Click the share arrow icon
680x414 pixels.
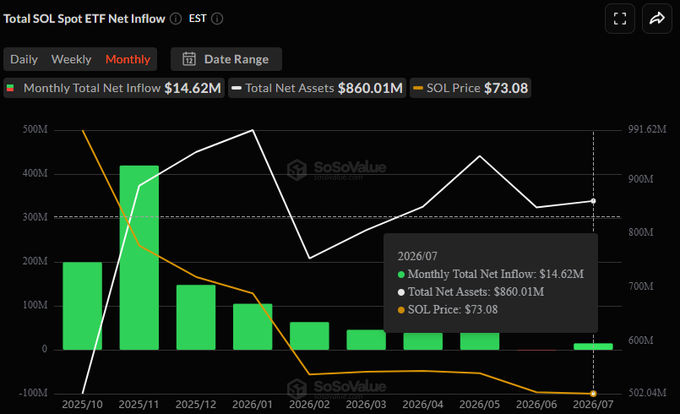[x=657, y=19]
